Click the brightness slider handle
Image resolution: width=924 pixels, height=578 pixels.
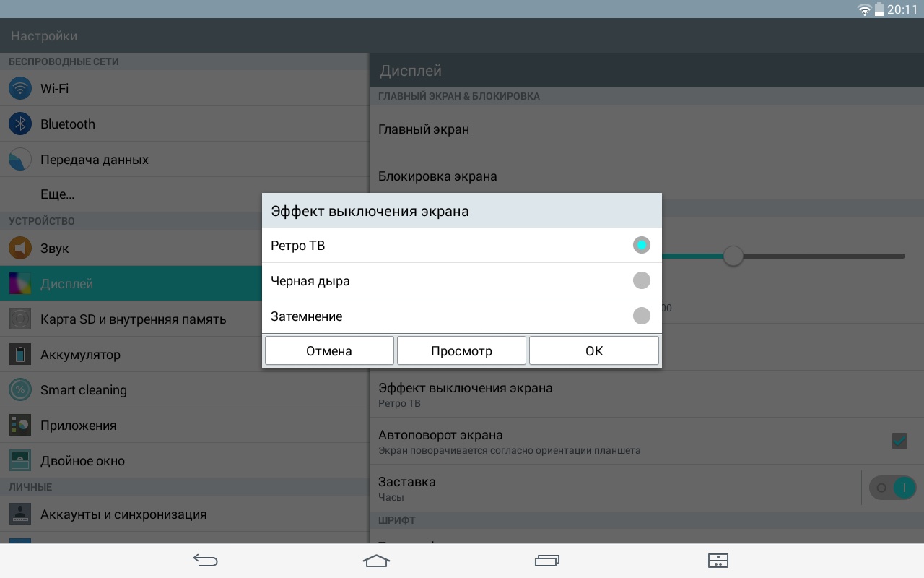733,256
